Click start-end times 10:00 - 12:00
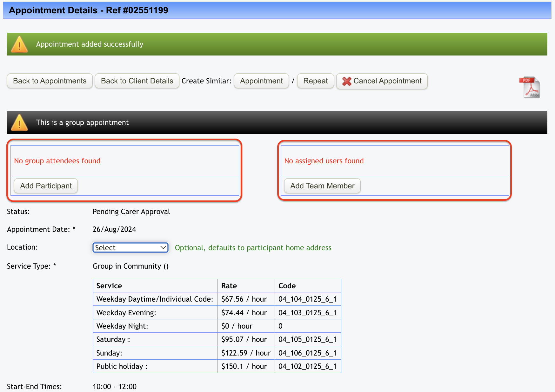The width and height of the screenshot is (555, 392). tap(115, 387)
